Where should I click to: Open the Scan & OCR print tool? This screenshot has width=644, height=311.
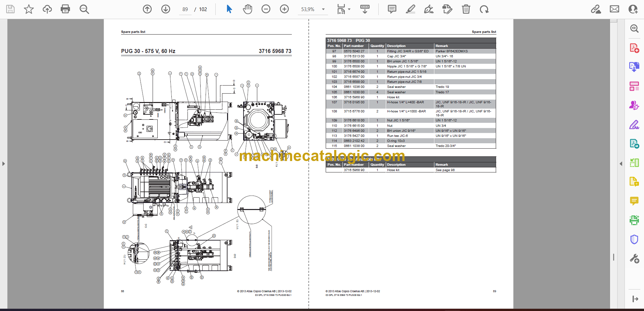(x=634, y=220)
